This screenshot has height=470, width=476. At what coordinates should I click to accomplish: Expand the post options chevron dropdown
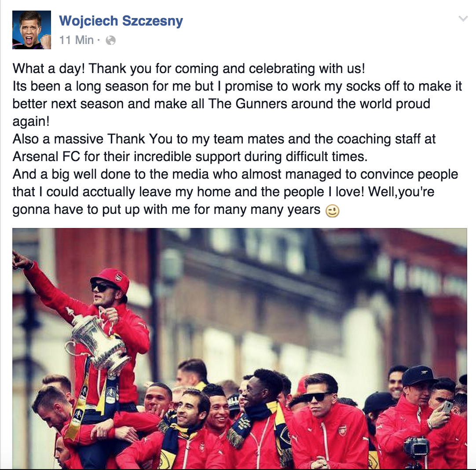pyautogui.click(x=463, y=19)
